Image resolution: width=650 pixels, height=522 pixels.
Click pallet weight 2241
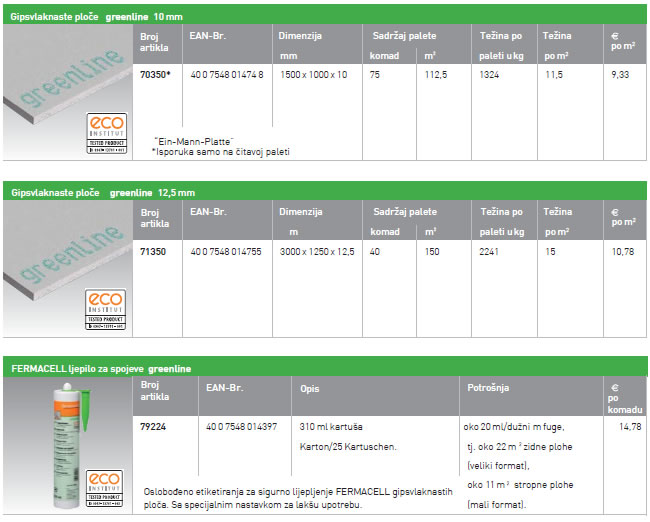tap(489, 252)
